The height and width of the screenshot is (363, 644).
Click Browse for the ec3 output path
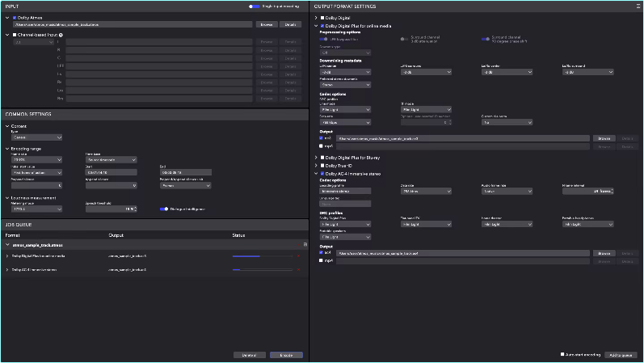(x=604, y=138)
